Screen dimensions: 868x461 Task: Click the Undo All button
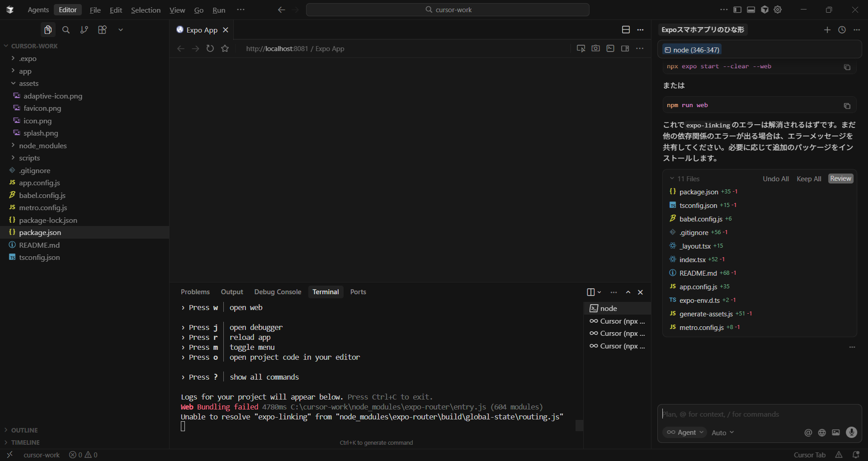[775, 179]
